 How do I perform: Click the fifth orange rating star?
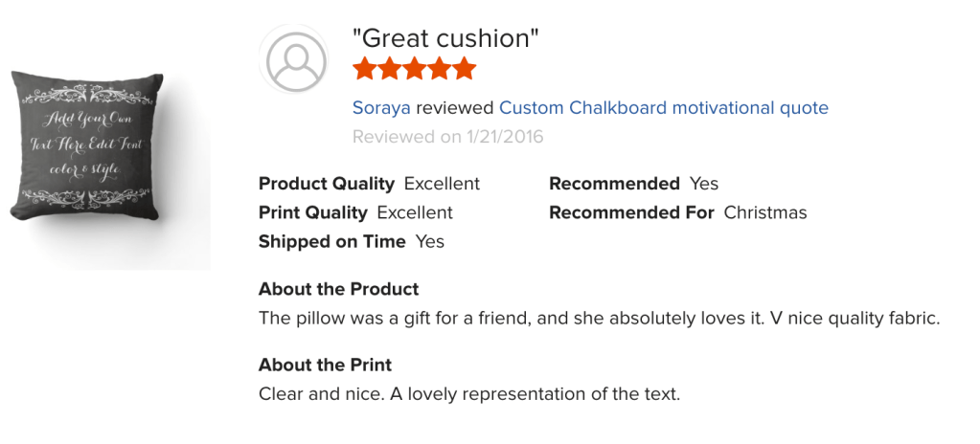coord(465,69)
